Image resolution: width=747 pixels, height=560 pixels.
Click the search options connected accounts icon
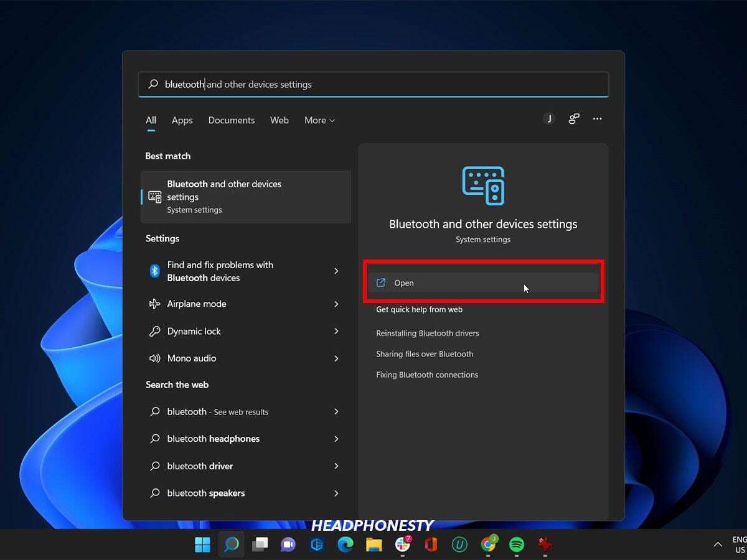573,119
